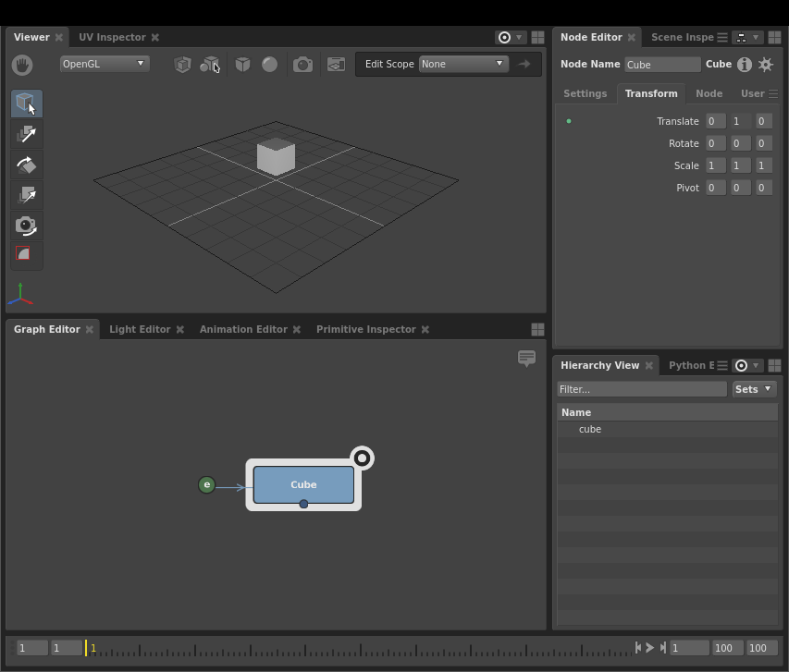Viewport: 789px width, 672px height.
Task: Open the User tab in Node Editor
Action: coord(752,93)
